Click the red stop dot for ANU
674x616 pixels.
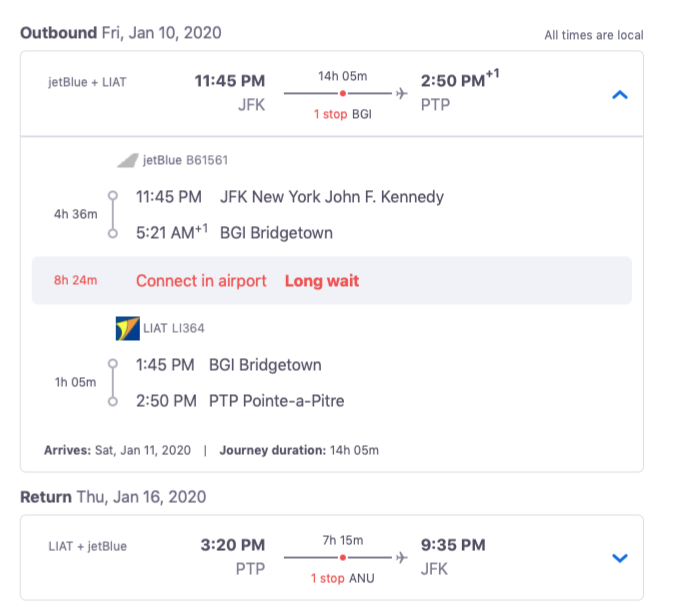(x=343, y=558)
